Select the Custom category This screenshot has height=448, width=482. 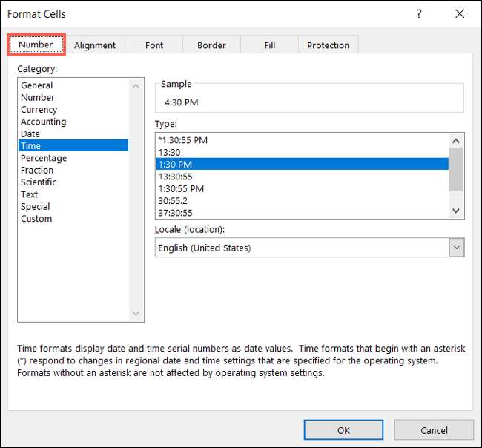(x=36, y=219)
